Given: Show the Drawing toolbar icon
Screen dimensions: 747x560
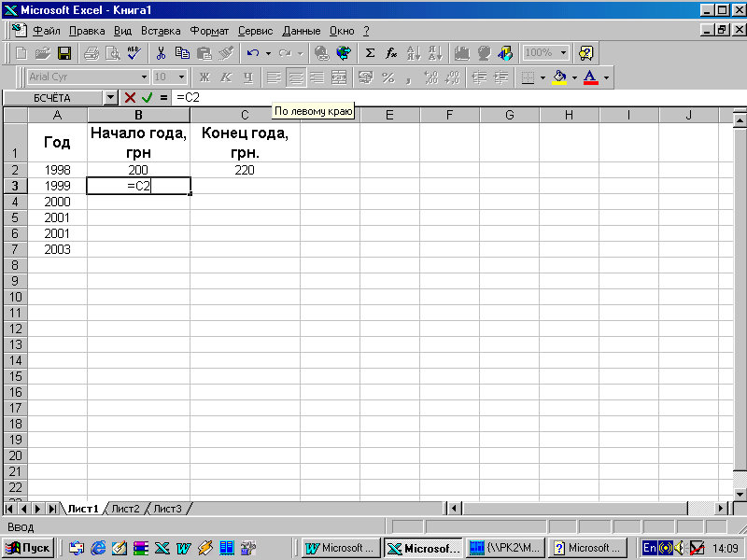Looking at the screenshot, I should (505, 53).
